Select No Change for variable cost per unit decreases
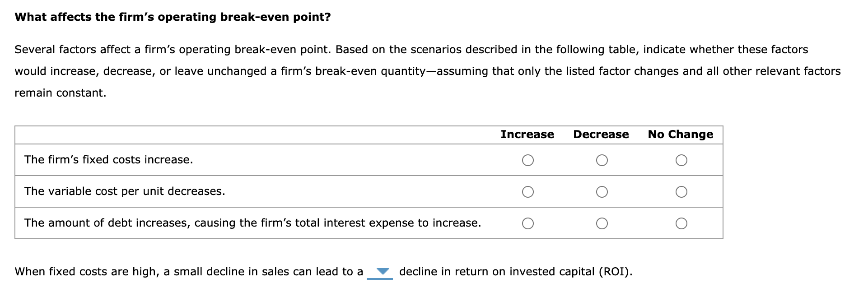This screenshot has height=297, width=868. click(x=682, y=192)
